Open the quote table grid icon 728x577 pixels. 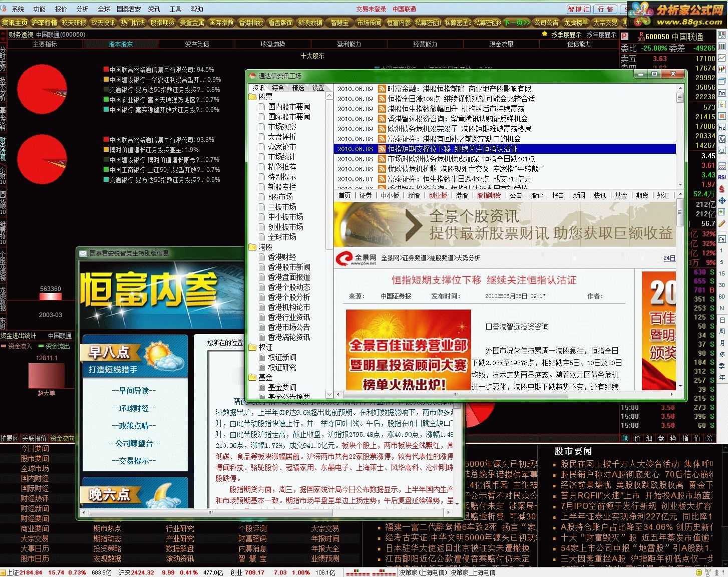[722, 46]
